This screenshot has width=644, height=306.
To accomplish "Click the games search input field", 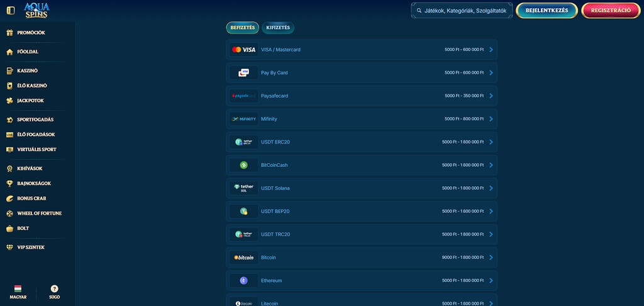I will [462, 11].
